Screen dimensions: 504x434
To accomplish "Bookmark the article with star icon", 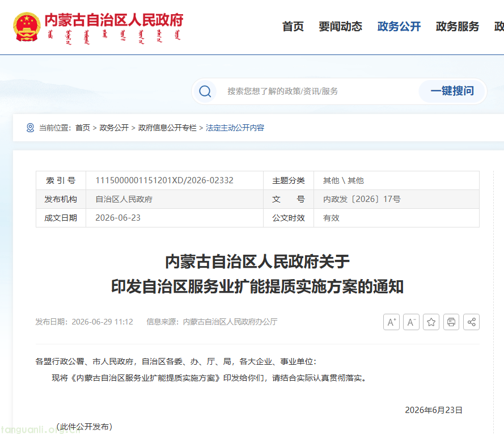I will coord(431,322).
